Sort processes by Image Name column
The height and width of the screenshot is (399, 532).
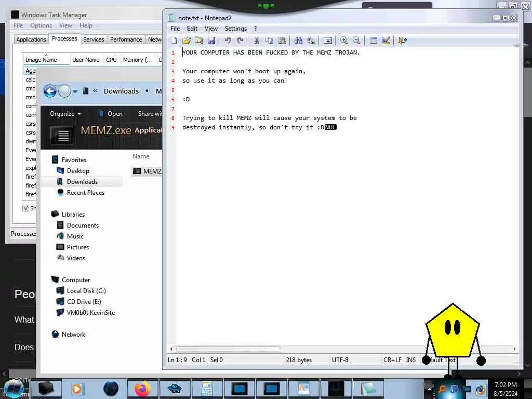click(46, 60)
